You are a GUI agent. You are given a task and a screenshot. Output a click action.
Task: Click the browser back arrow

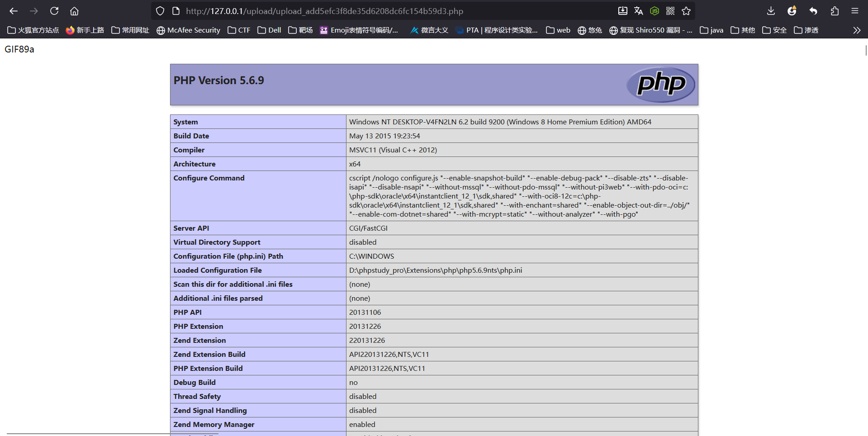coord(14,11)
